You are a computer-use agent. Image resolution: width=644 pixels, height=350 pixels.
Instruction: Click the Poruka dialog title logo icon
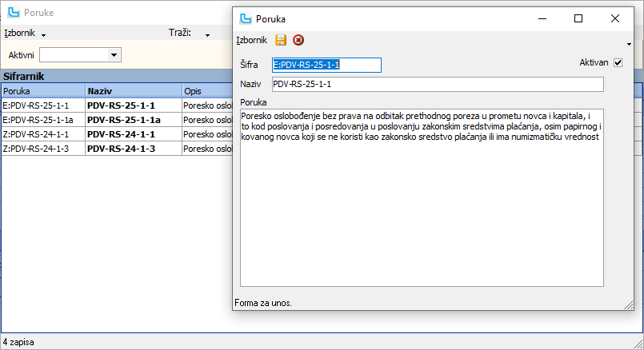(x=245, y=18)
